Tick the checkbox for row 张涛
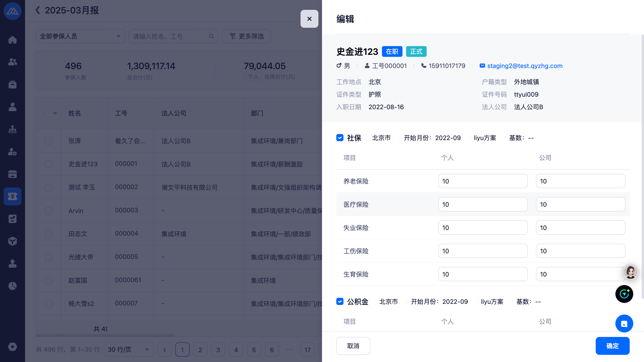644x362 pixels. (x=49, y=141)
